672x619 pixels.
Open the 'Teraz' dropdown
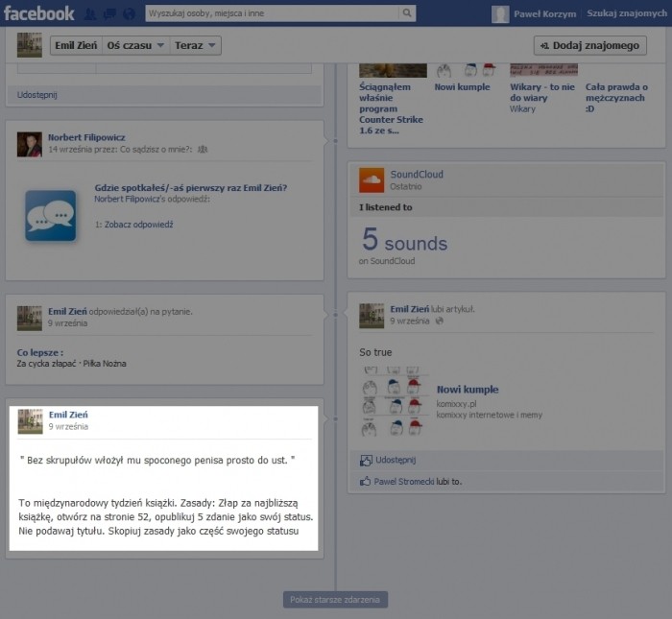(195, 45)
